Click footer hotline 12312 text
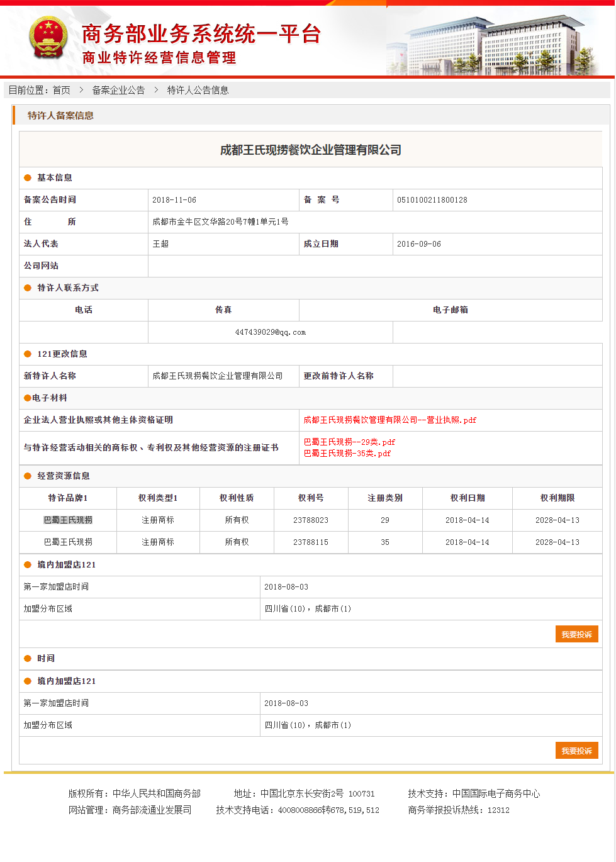The image size is (616, 862). coord(498,810)
